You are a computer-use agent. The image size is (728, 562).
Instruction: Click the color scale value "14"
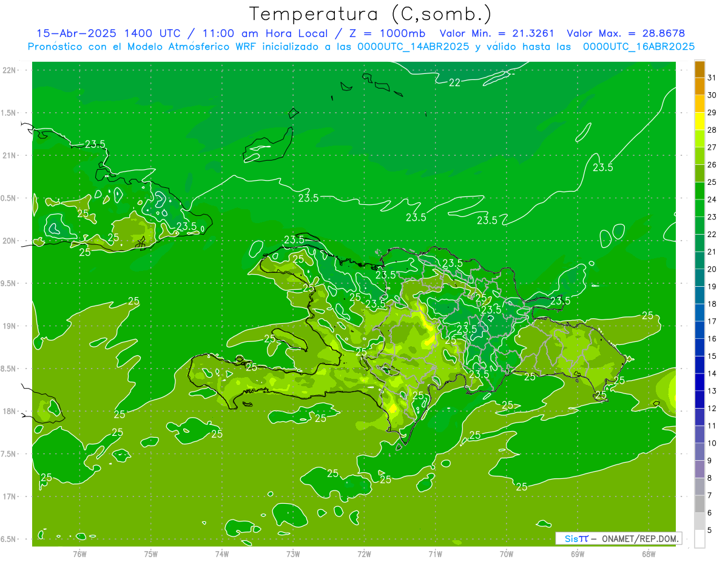tap(712, 373)
